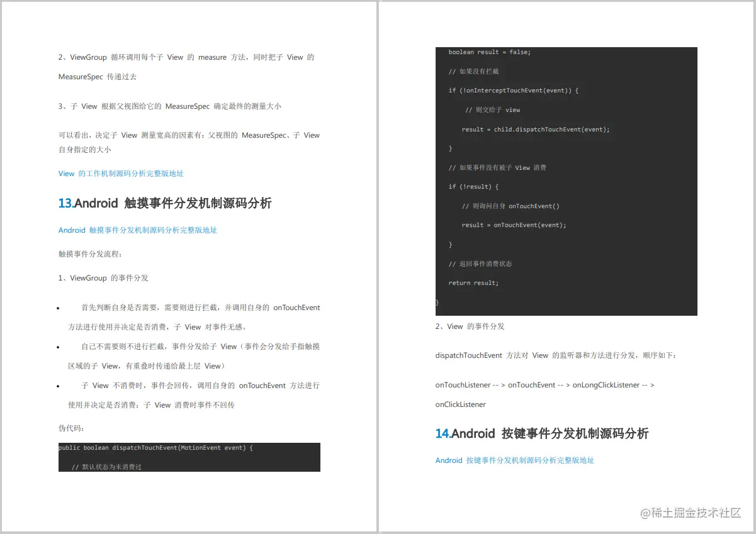Click heading '13.Android 触摸事件分发机制源码分析'
This screenshot has height=534, width=756.
165,203
